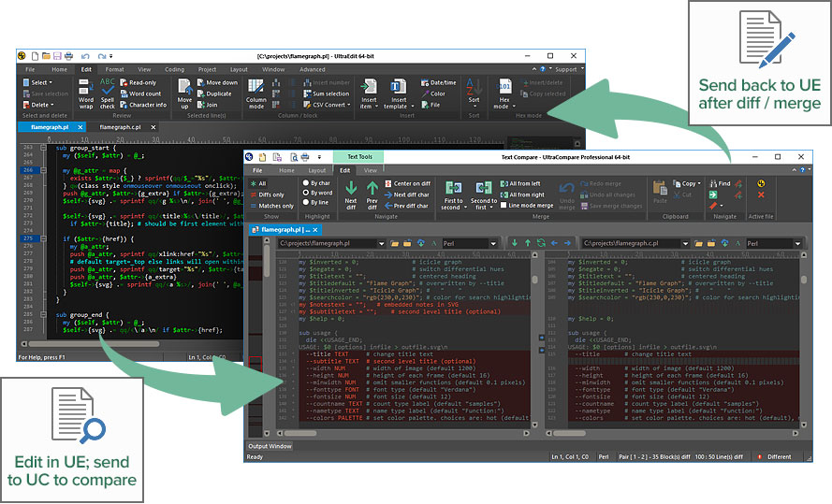Toggle Show All in UltraCompare
Screen dimensions: 832x504
click(x=258, y=183)
